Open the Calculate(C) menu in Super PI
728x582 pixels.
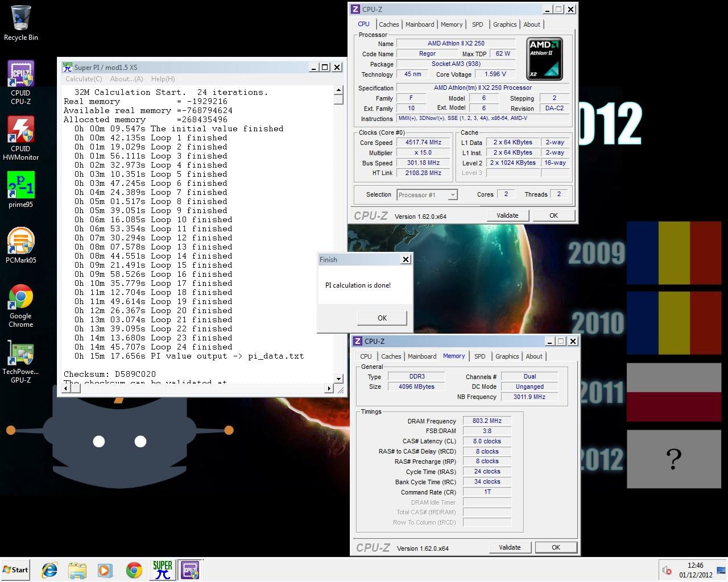[x=84, y=79]
